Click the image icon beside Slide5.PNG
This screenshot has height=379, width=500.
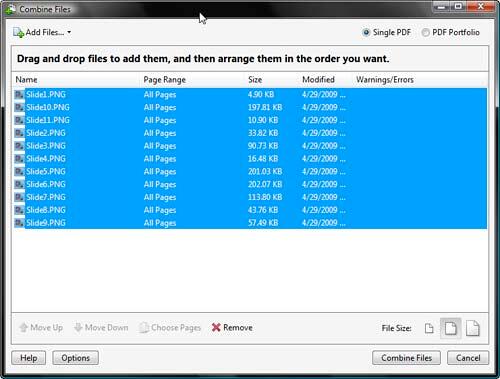pos(19,171)
